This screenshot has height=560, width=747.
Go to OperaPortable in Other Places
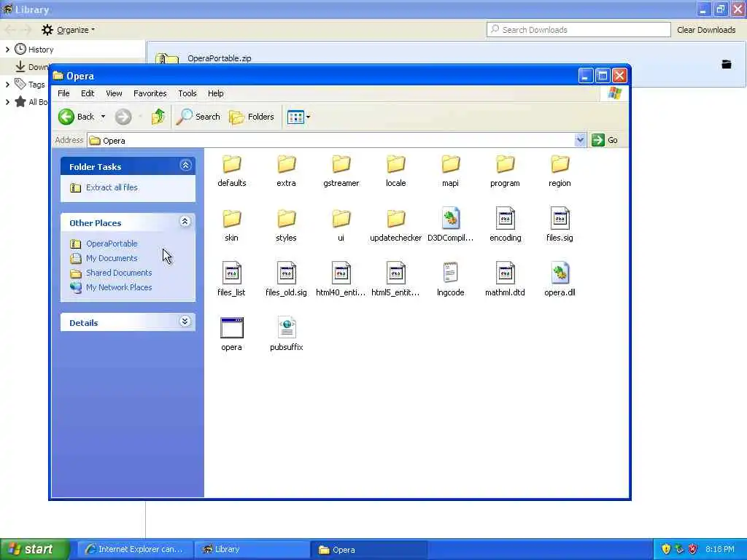point(112,244)
